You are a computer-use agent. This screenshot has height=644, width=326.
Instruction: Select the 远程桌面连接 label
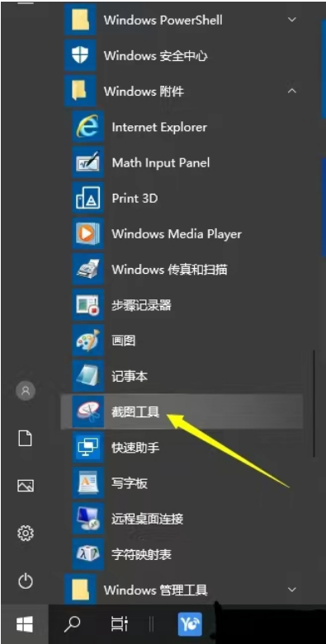(x=147, y=519)
